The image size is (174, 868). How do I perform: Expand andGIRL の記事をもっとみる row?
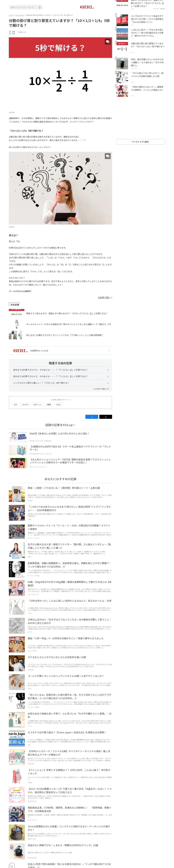click(x=60, y=351)
